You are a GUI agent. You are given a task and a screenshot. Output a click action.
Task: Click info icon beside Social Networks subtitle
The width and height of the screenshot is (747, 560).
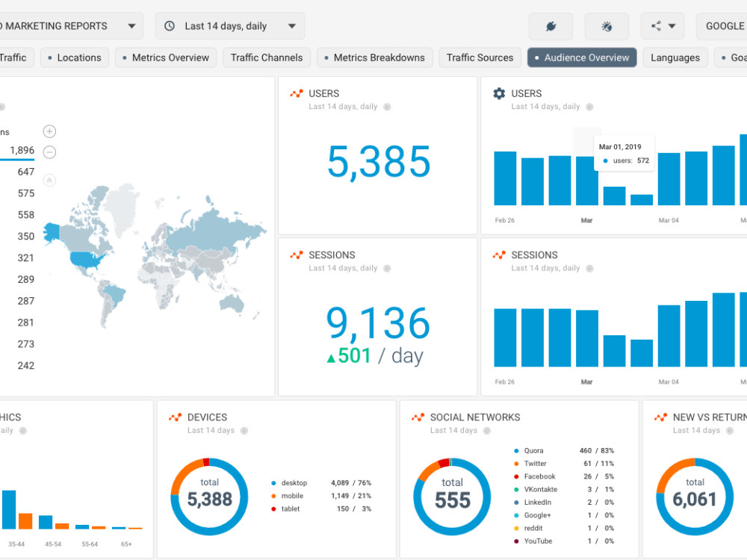pyautogui.click(x=487, y=431)
